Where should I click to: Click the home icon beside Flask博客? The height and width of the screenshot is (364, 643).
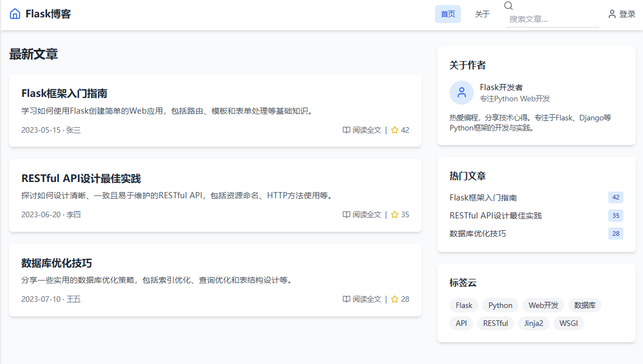coord(15,14)
